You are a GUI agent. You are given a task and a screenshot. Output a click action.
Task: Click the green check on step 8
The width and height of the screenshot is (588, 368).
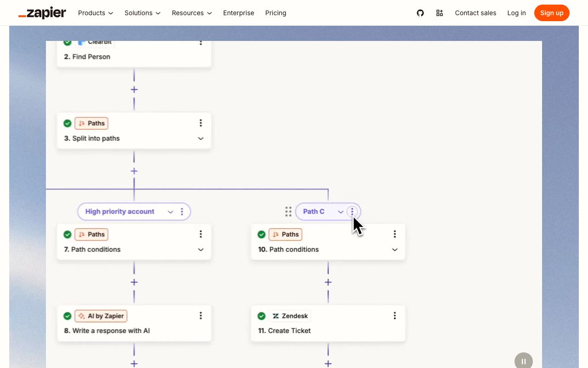(x=68, y=316)
